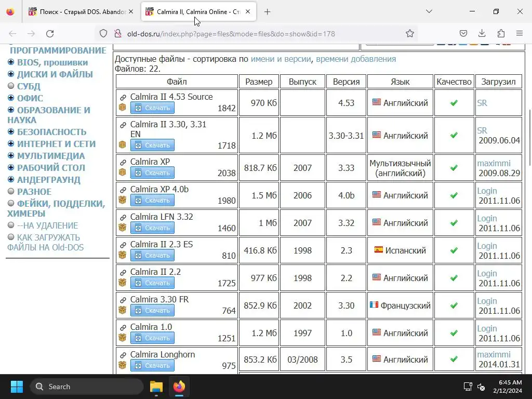The width and height of the screenshot is (532, 399).
Task: Click the link icon beside Calmira II 2.2
Action: click(123, 272)
